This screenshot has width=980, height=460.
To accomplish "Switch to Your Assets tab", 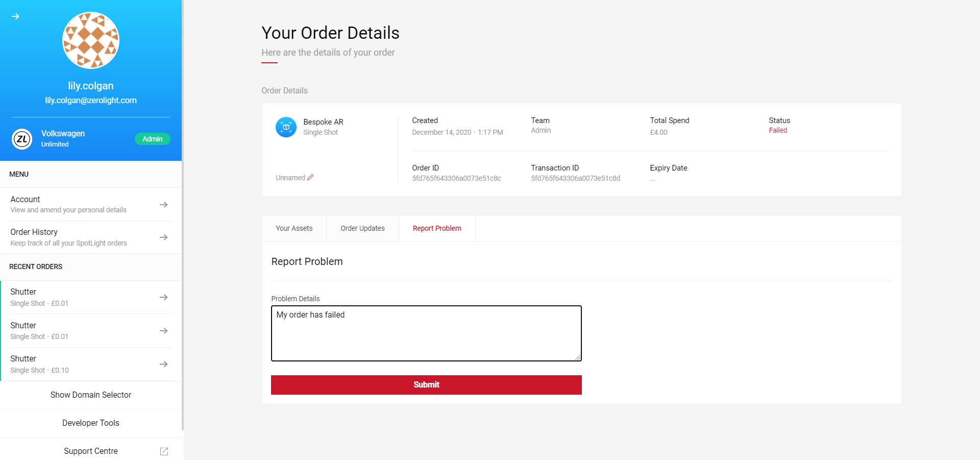I will [294, 228].
